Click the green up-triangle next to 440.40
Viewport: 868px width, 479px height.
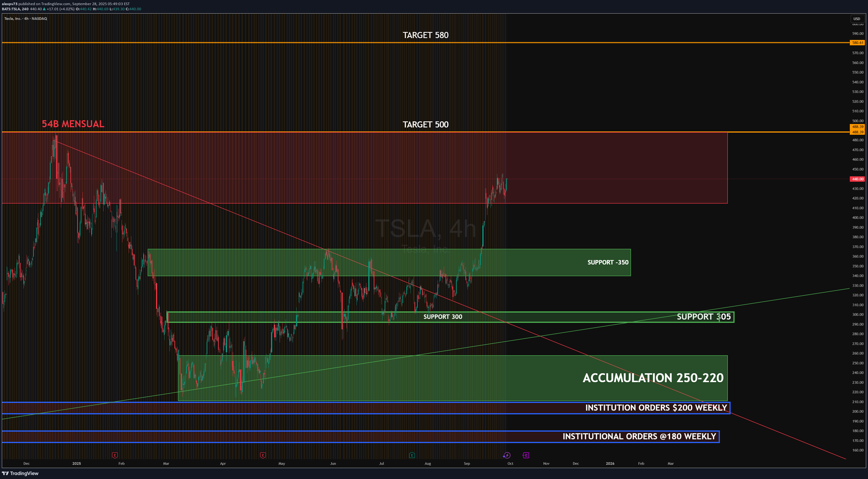44,9
